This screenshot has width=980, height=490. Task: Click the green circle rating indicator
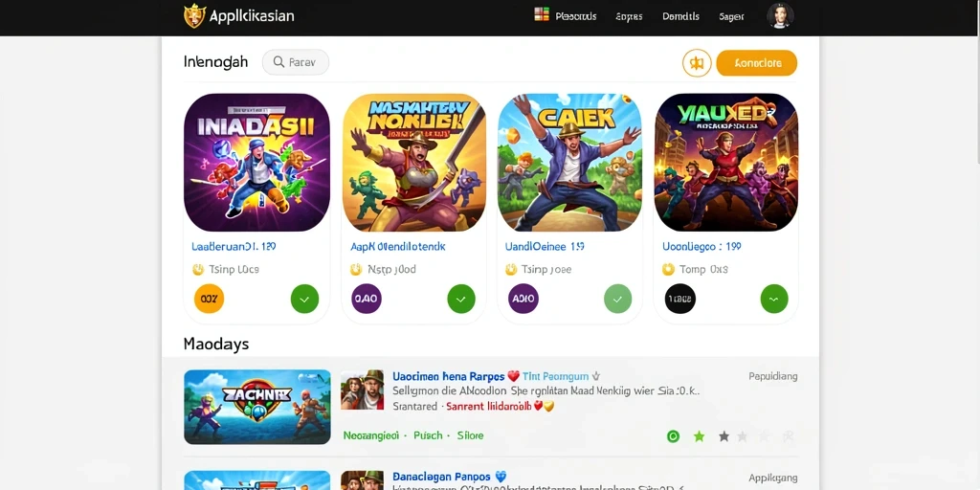[673, 436]
